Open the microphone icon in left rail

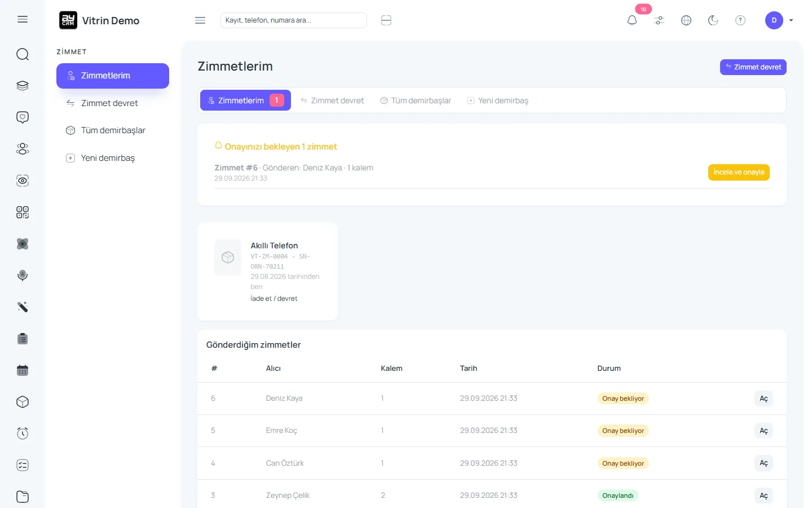click(23, 275)
